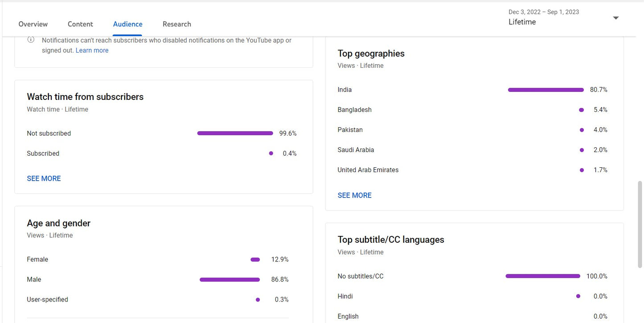Click the Saudi Arabia data point dot
This screenshot has height=323, width=644.
click(582, 150)
